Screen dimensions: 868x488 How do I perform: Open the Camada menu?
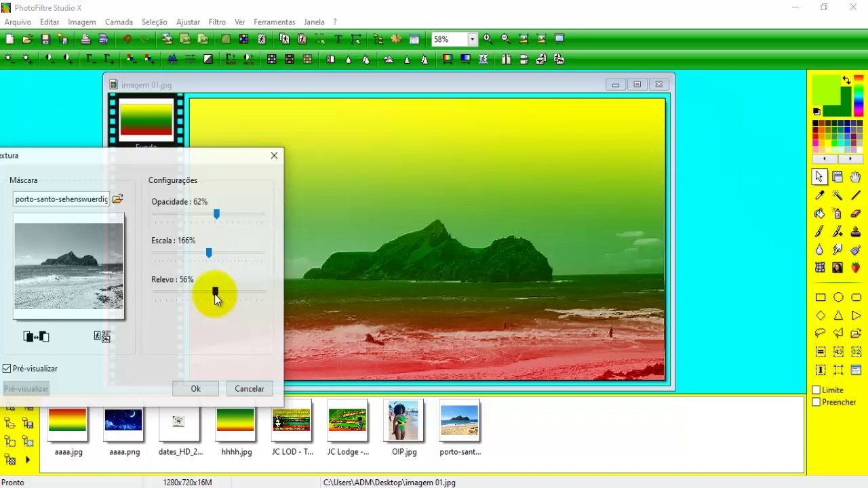click(119, 22)
